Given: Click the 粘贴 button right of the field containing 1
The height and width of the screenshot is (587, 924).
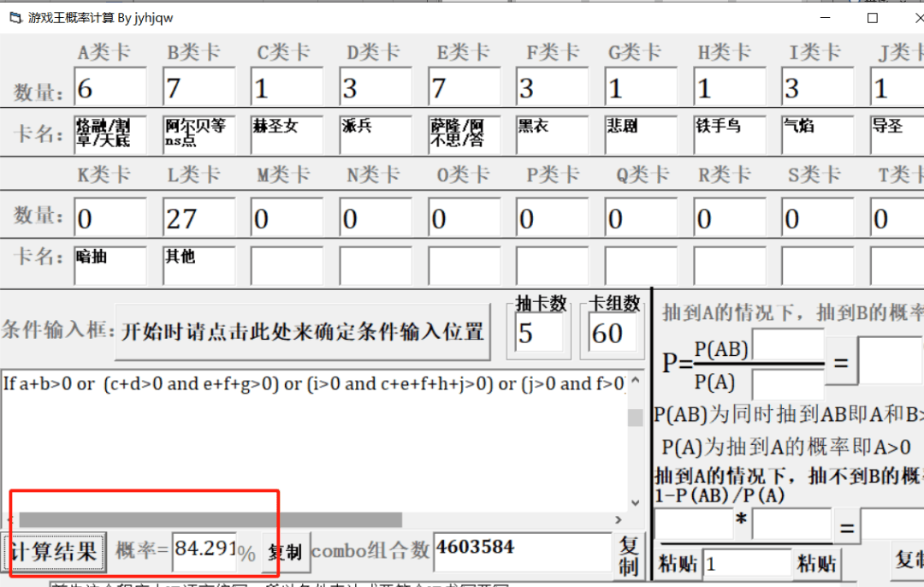Looking at the screenshot, I should 817,564.
